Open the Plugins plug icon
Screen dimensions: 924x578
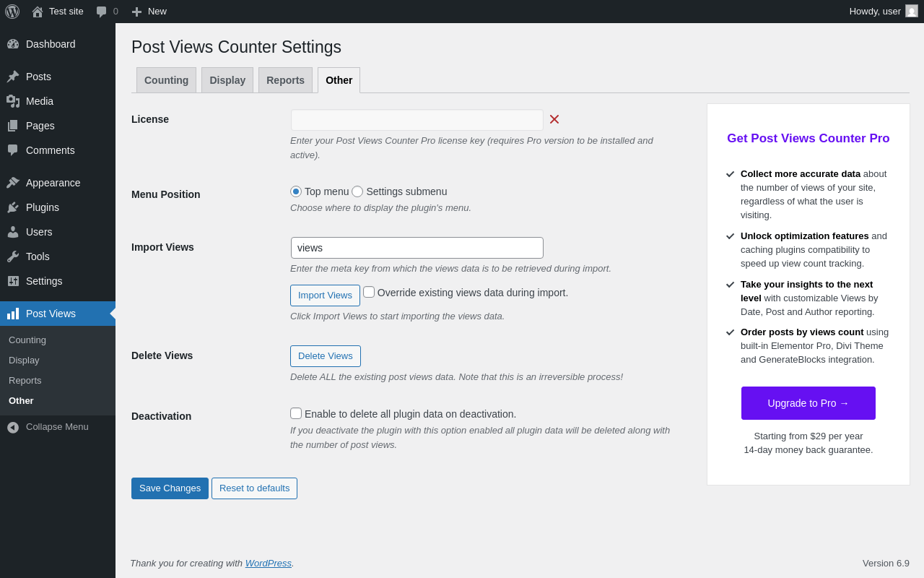[13, 207]
